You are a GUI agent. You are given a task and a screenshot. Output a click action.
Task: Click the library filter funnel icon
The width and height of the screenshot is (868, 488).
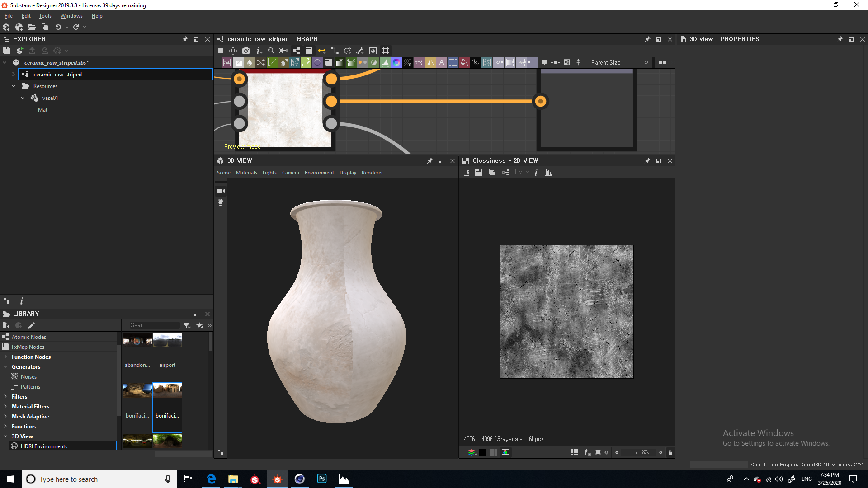pyautogui.click(x=187, y=325)
